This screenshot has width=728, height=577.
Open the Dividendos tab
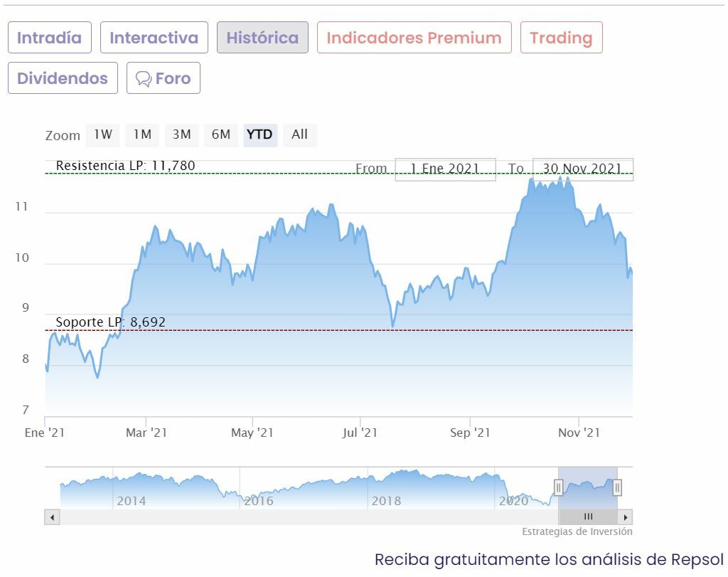[x=63, y=78]
